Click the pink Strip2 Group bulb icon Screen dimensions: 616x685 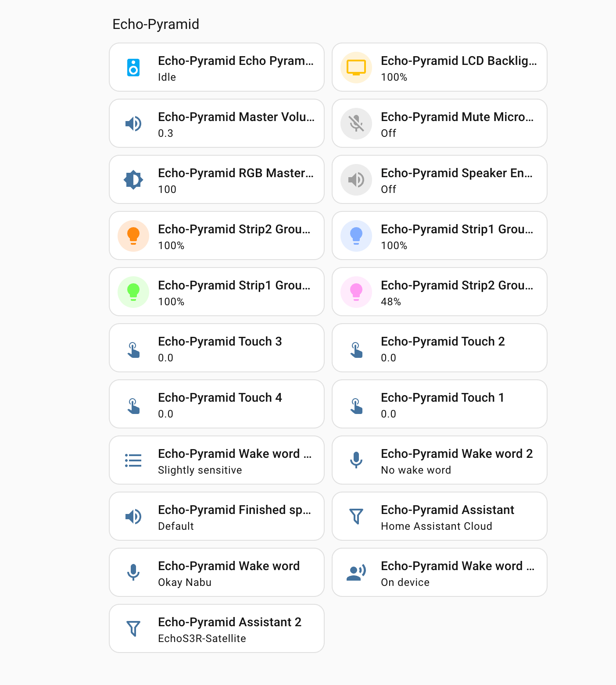pos(356,292)
